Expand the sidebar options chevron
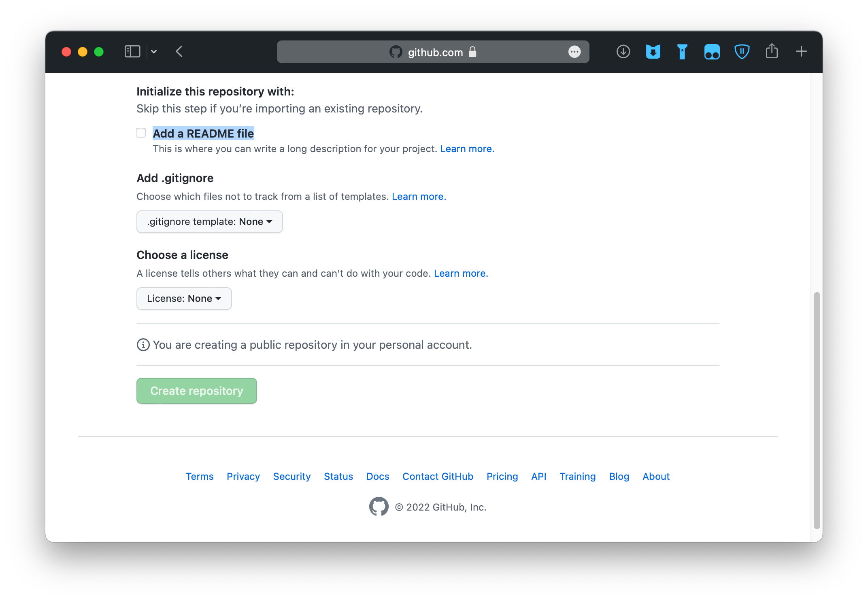868x602 pixels. point(154,52)
